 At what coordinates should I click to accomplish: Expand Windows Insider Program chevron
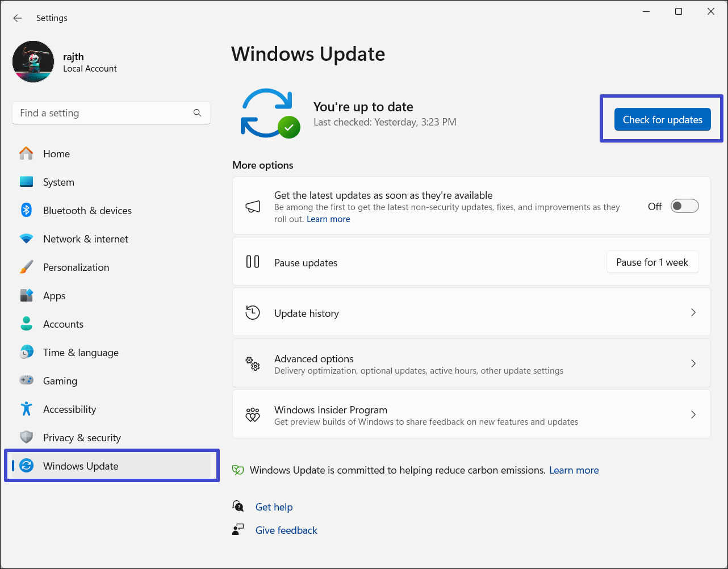[x=693, y=415]
